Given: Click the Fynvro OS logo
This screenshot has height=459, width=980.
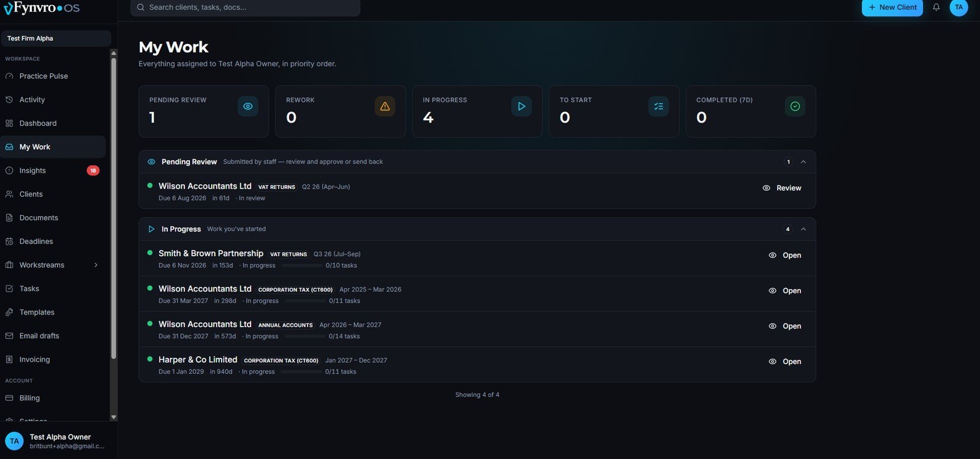Looking at the screenshot, I should [42, 8].
